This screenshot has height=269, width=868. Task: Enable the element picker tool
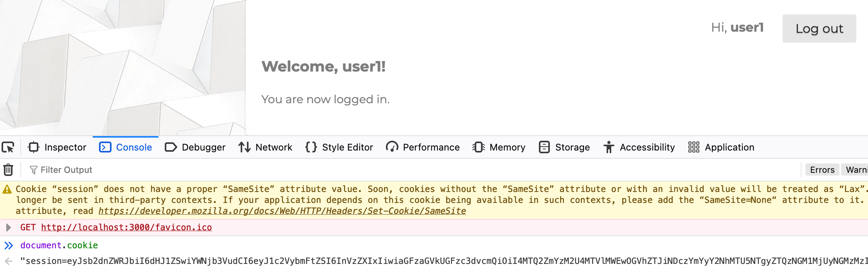point(8,147)
